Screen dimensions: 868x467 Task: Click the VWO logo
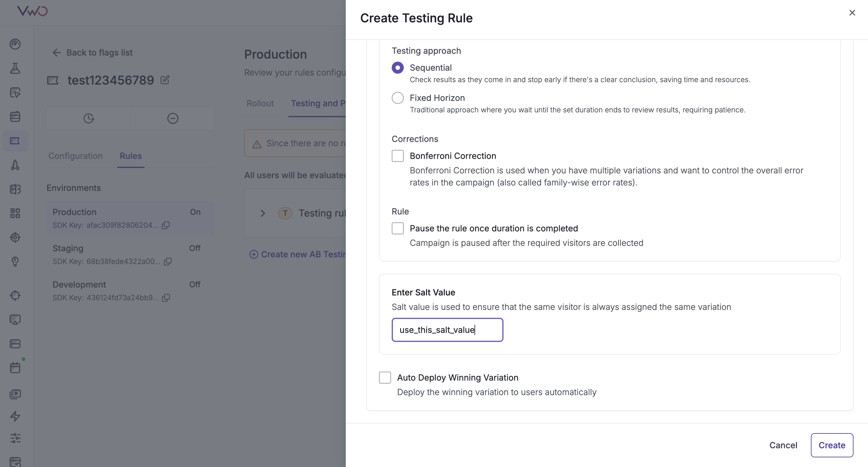click(x=32, y=11)
